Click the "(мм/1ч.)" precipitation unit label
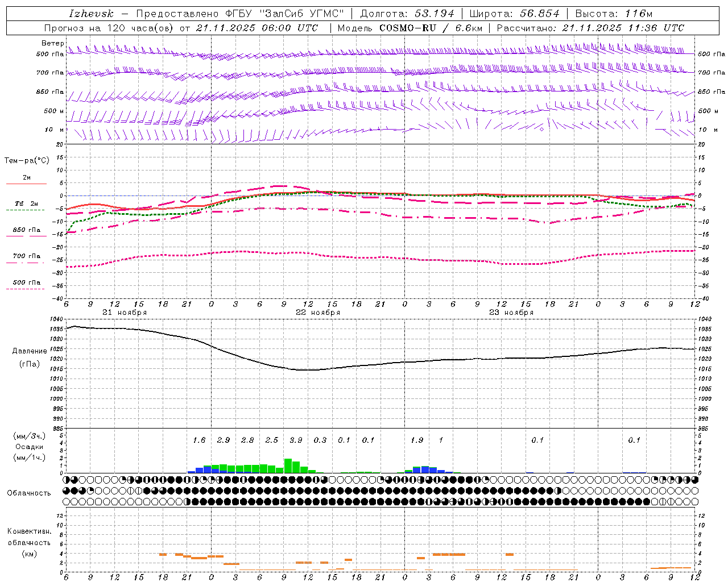This screenshot has width=728, height=582. coord(29,458)
